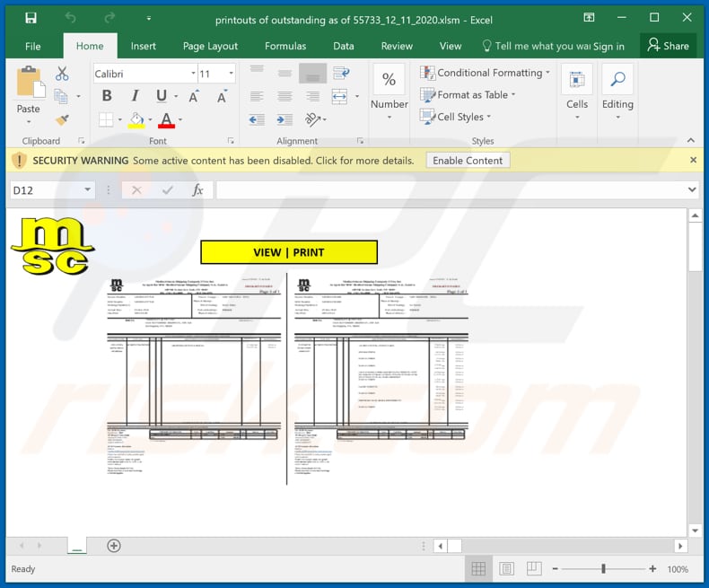Click Align Left icon
The height and width of the screenshot is (588, 709).
(257, 96)
